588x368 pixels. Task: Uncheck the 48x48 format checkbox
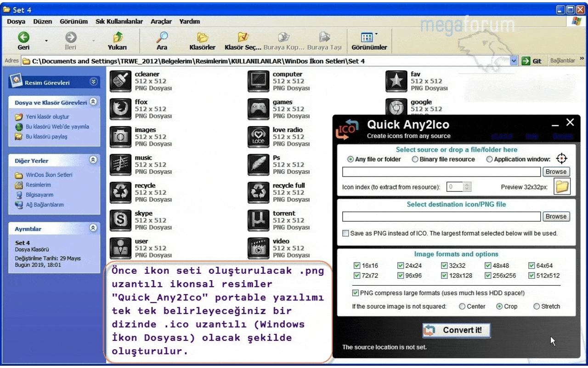[488, 265]
